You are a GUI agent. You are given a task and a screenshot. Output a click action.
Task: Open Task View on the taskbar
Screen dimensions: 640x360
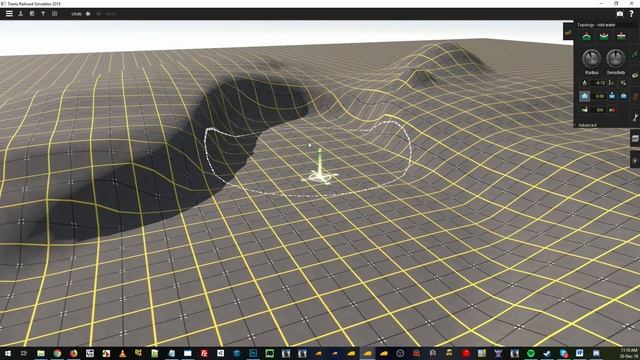pyautogui.click(x=24, y=353)
